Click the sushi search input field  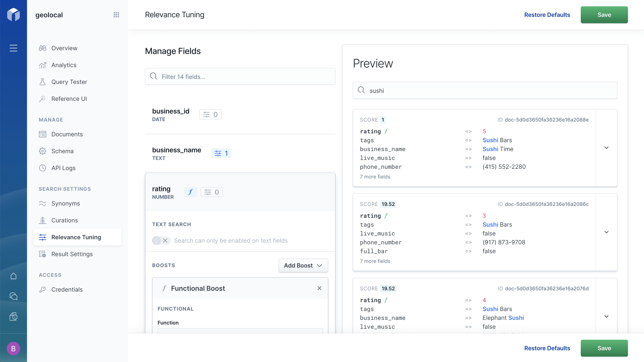tap(485, 90)
